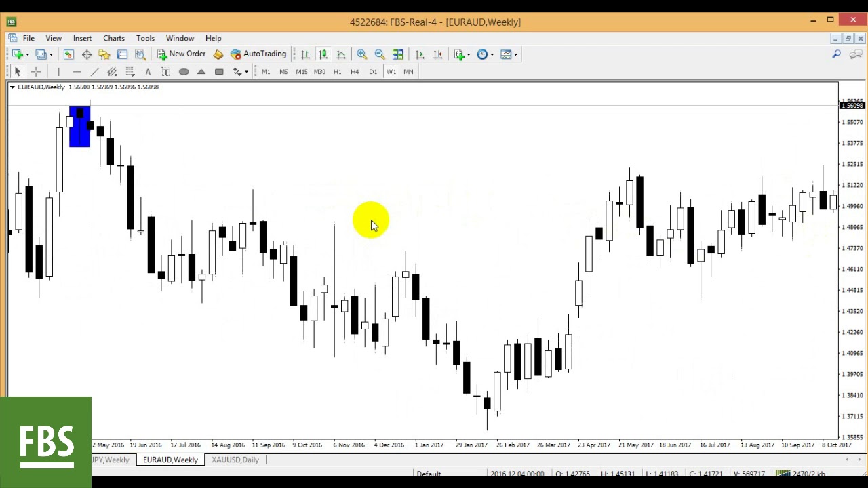
Task: Switch timeframe to M5
Action: (x=283, y=72)
